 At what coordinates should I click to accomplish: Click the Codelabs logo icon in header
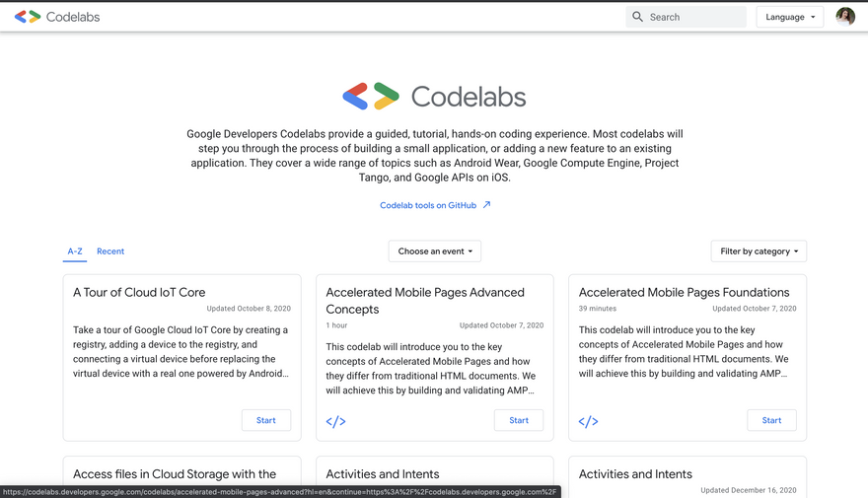pyautogui.click(x=28, y=17)
